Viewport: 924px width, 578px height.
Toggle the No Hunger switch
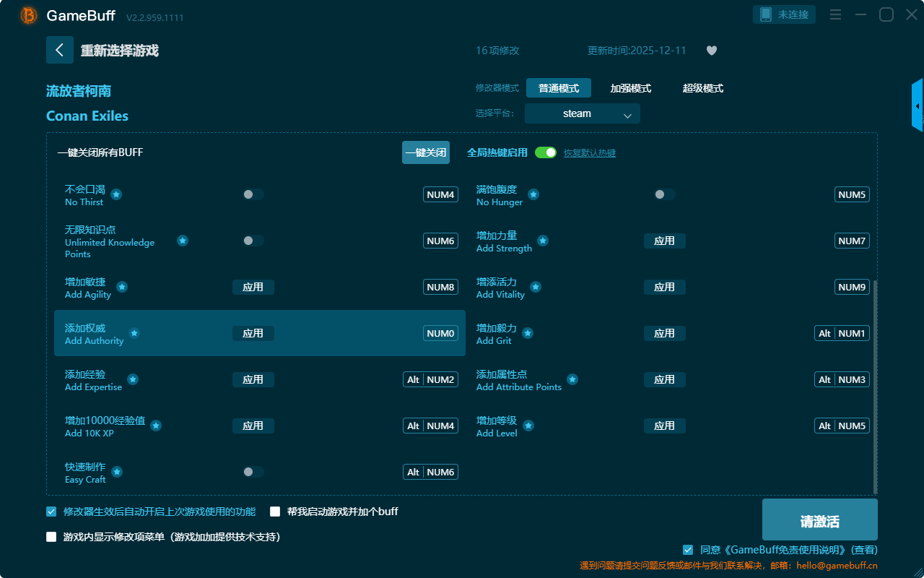pyautogui.click(x=664, y=194)
